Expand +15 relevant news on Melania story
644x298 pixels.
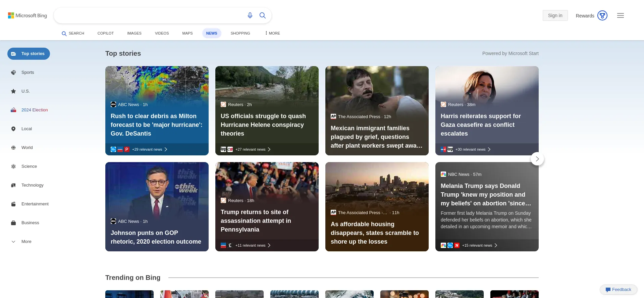480,245
